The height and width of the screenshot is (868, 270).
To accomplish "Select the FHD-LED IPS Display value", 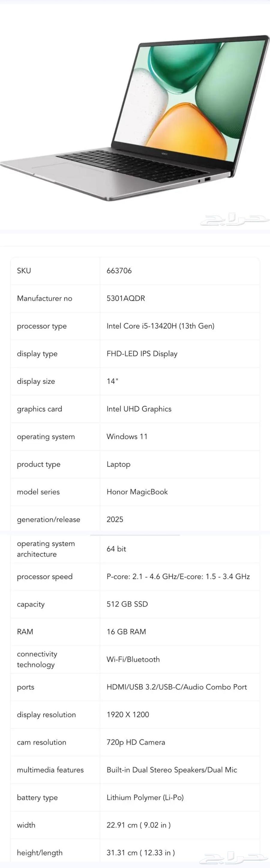I will point(142,353).
